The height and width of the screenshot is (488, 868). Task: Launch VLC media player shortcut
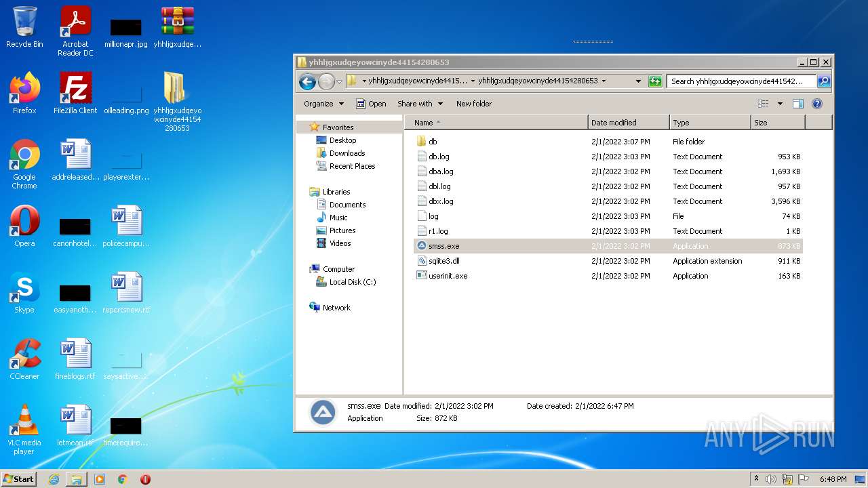click(x=24, y=429)
